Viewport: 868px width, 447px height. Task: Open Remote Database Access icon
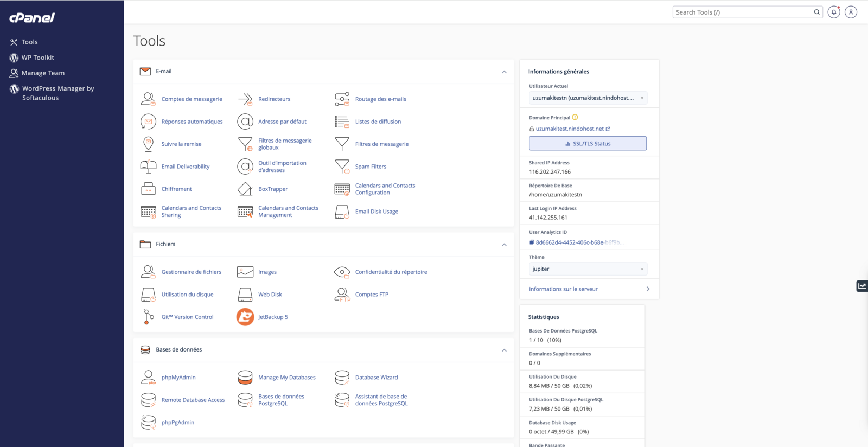point(148,400)
